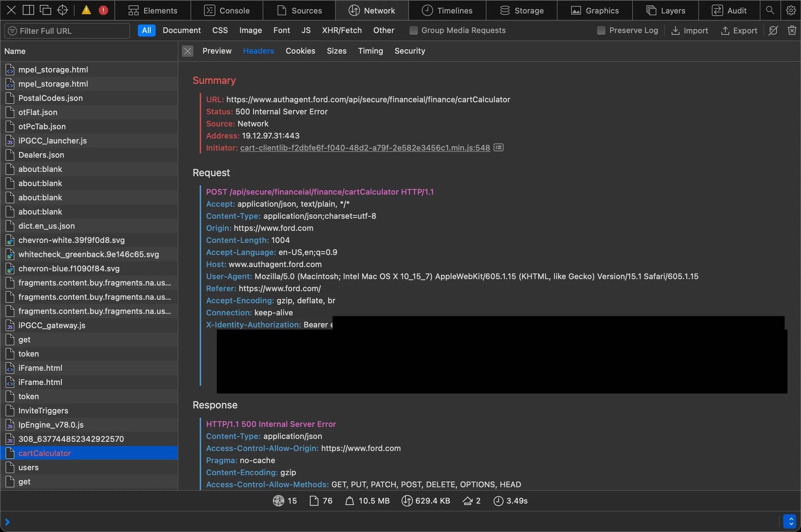Image resolution: width=801 pixels, height=532 pixels.
Task: Select the InviteTriggers request
Action: [x=89, y=411]
